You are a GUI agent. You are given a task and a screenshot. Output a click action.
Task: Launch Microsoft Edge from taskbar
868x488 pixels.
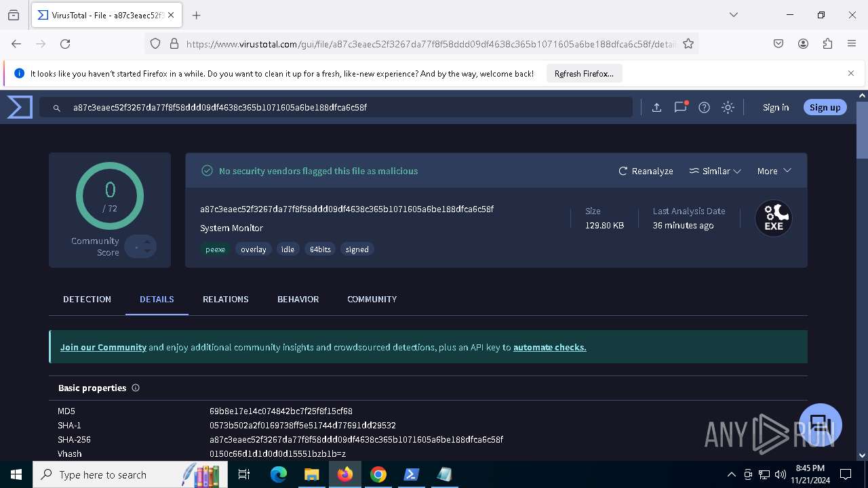[279, 474]
